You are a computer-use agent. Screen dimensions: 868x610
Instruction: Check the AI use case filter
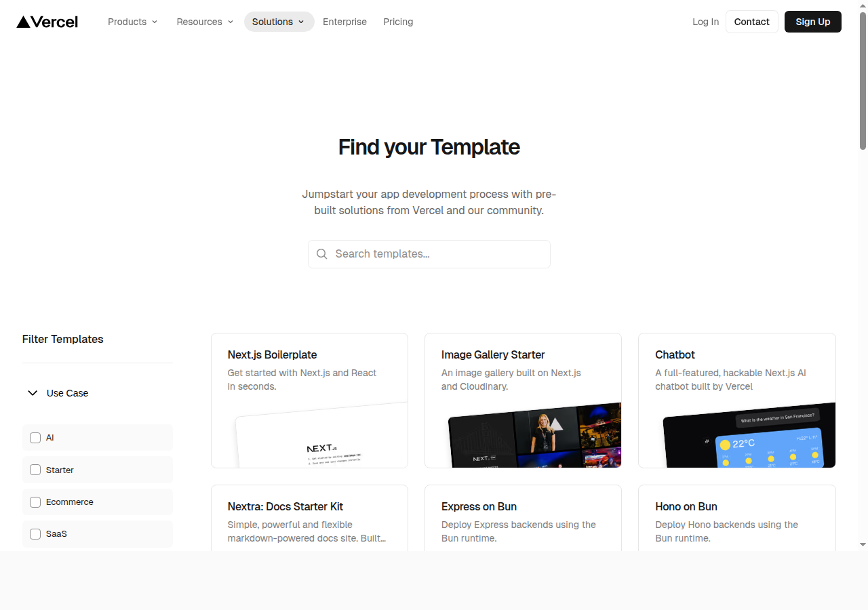click(x=35, y=438)
